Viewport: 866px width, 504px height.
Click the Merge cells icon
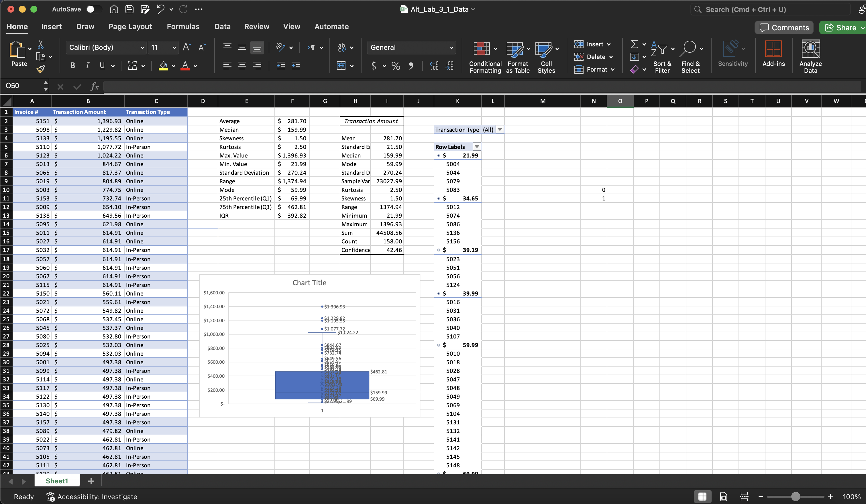tap(341, 66)
